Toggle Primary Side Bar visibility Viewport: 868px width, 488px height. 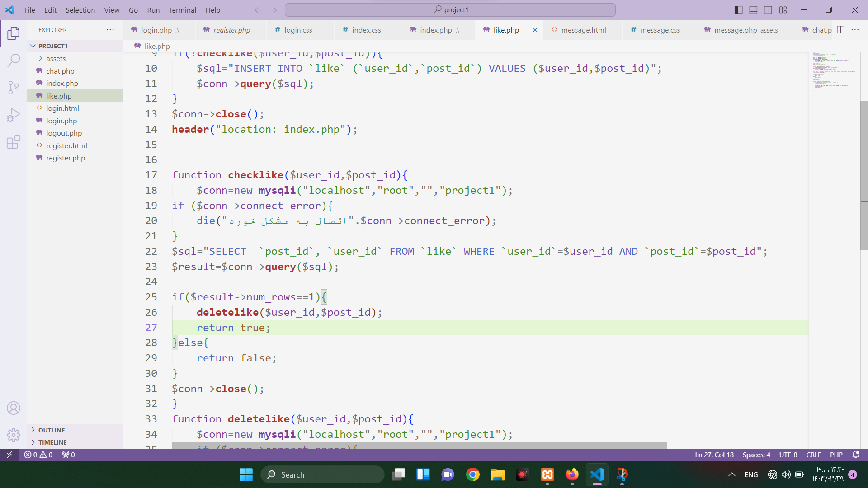(x=738, y=10)
